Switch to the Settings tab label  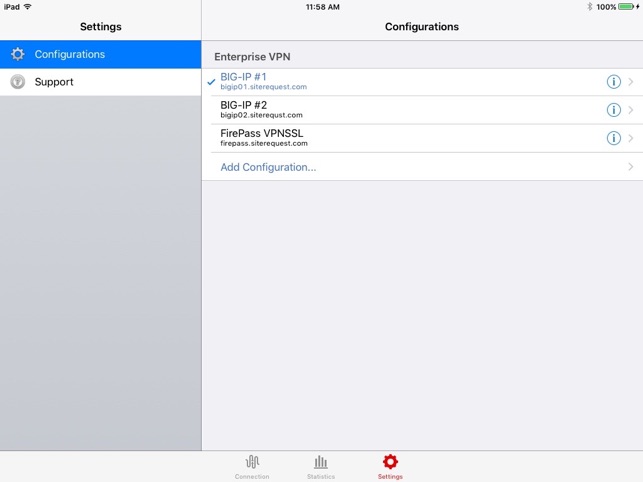tap(390, 477)
